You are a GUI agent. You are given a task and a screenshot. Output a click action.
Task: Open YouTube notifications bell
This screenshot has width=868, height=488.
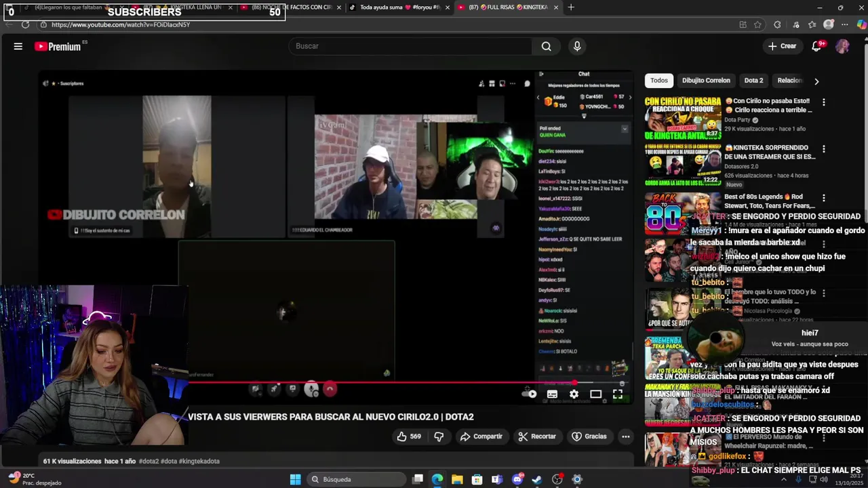(x=817, y=46)
